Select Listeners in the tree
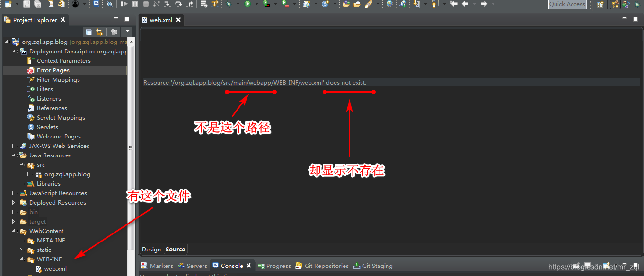This screenshot has width=644, height=276. point(49,99)
